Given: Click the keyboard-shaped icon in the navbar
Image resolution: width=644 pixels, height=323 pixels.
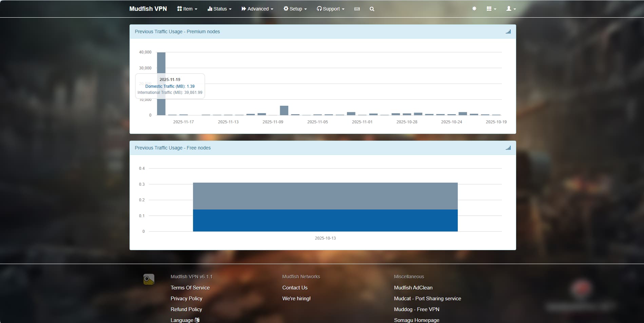Looking at the screenshot, I should (357, 9).
